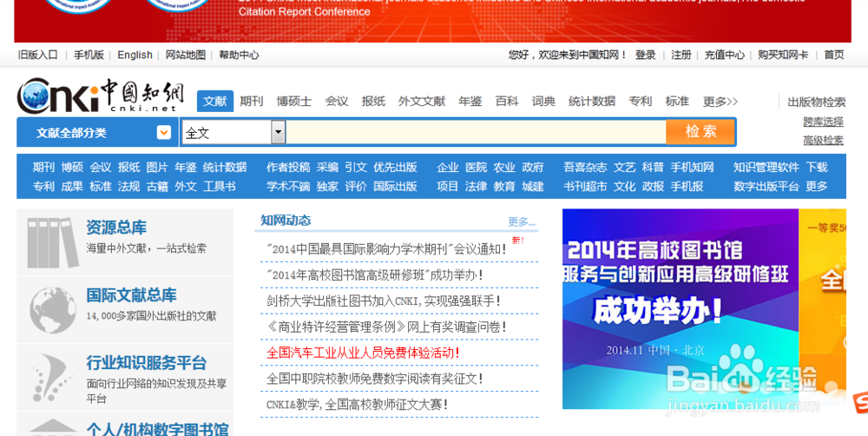Open 高级检索 advanced search link

point(823,141)
